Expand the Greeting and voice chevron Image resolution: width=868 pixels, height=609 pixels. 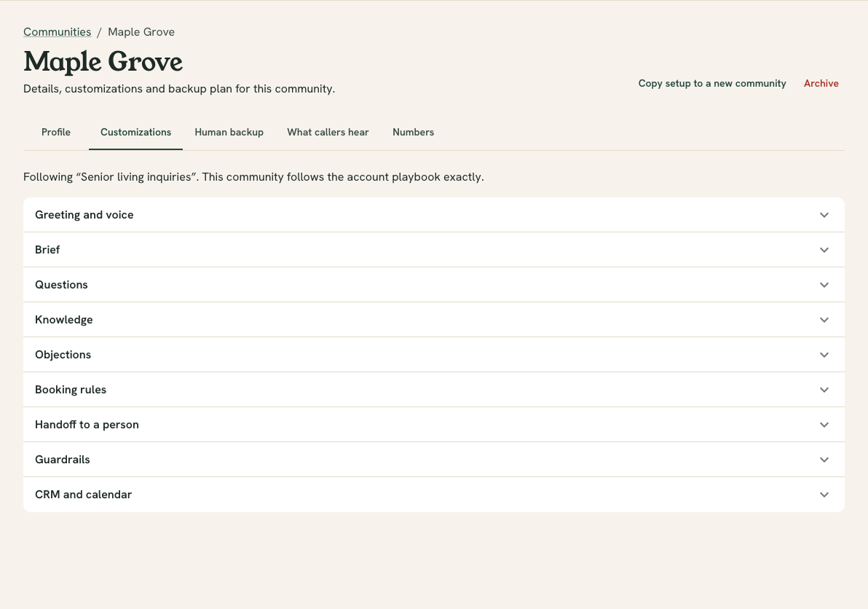coord(824,215)
